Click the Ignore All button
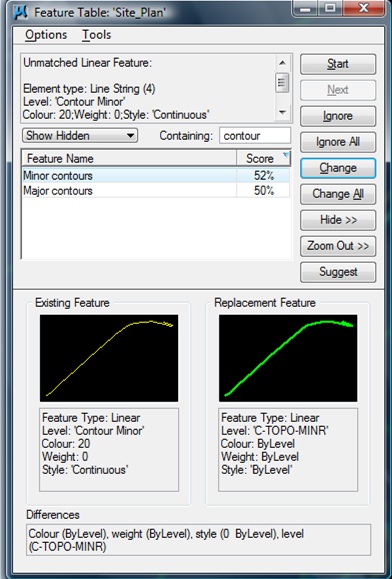392x579 pixels. [338, 142]
